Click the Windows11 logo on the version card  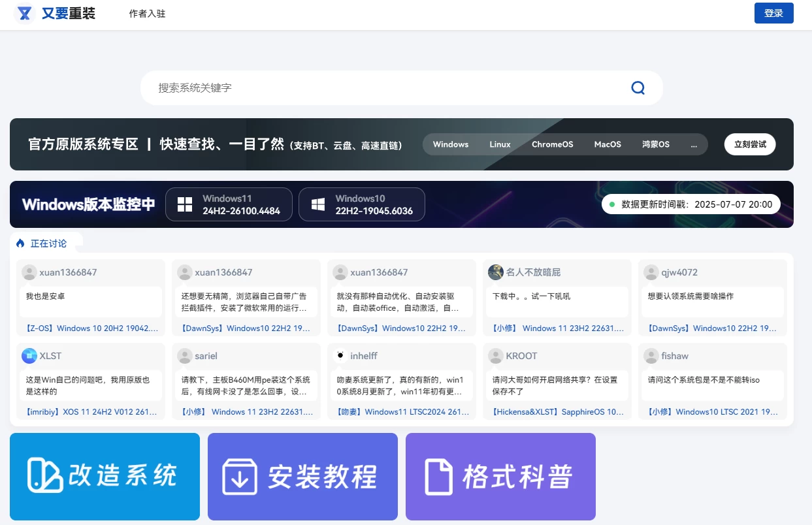point(185,204)
